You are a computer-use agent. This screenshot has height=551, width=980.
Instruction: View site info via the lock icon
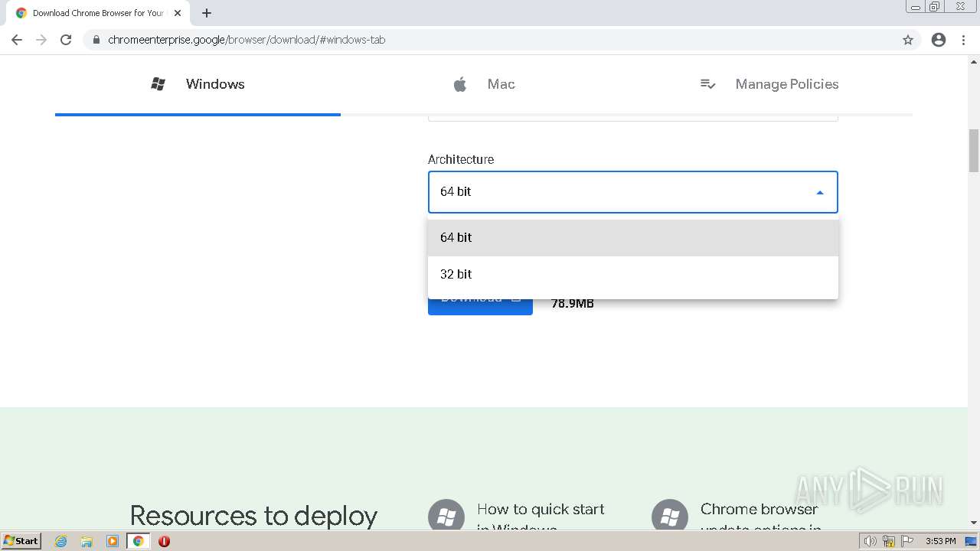point(96,40)
